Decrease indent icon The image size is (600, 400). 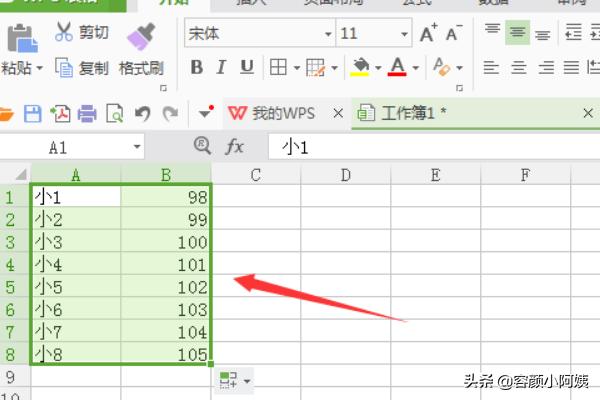pos(573,32)
